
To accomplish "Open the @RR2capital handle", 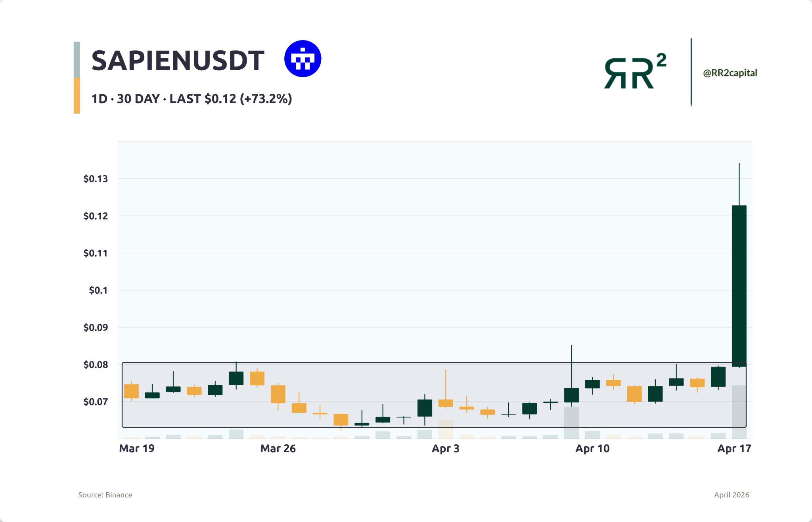I will pyautogui.click(x=730, y=73).
